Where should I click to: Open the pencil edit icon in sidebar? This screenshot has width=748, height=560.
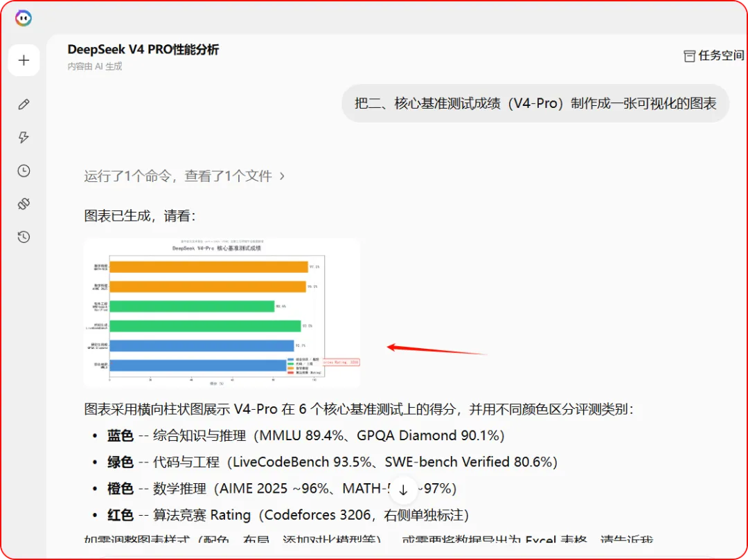24,105
